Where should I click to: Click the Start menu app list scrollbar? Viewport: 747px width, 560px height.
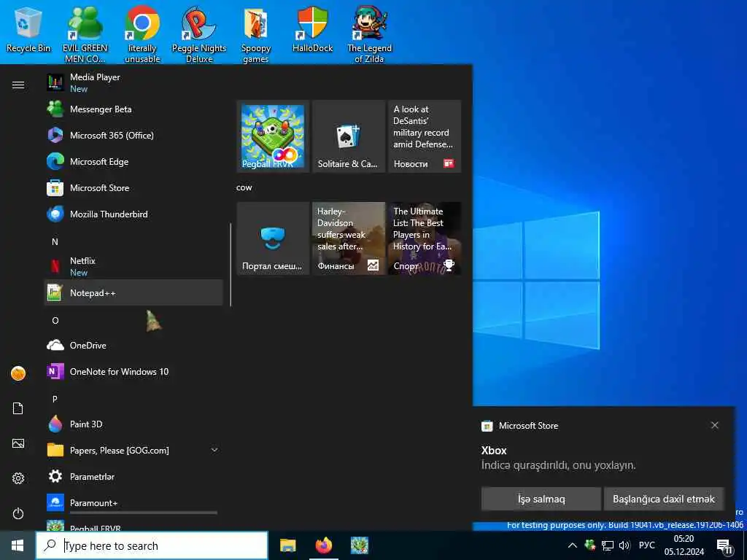pos(231,265)
